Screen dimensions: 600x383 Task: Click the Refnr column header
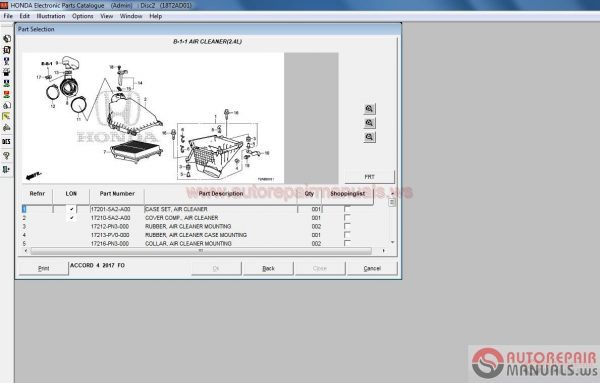[x=37, y=194]
